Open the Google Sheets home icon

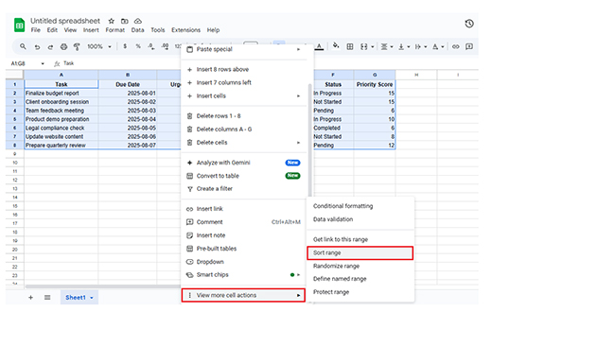click(19, 25)
